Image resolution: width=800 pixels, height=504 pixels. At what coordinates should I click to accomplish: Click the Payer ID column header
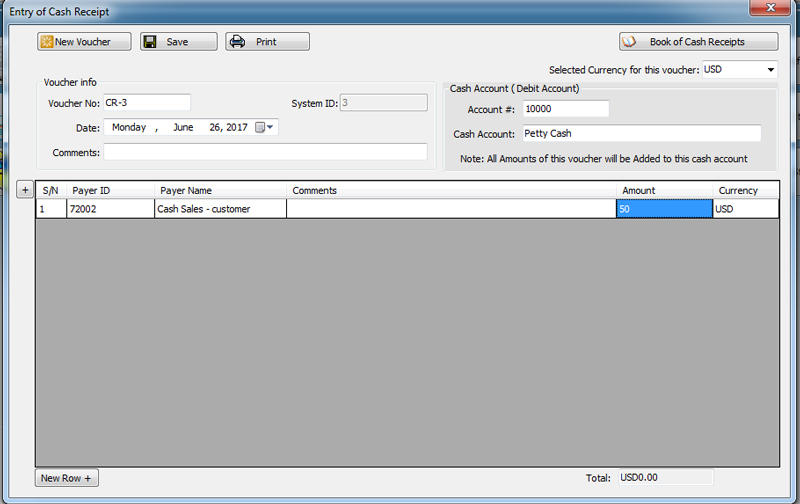(x=110, y=190)
